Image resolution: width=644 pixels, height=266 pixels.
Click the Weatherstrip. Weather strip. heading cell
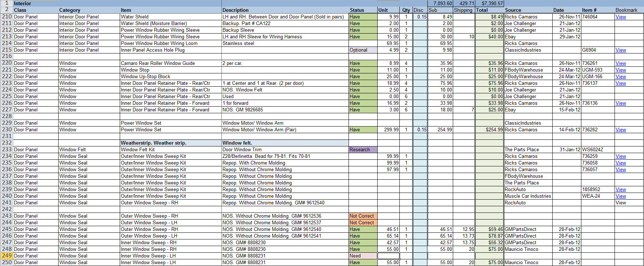pos(171,143)
